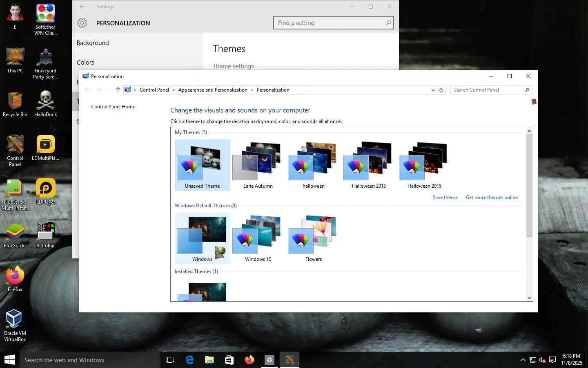
Task: Click the help icon in the Personalization window
Action: (x=534, y=101)
